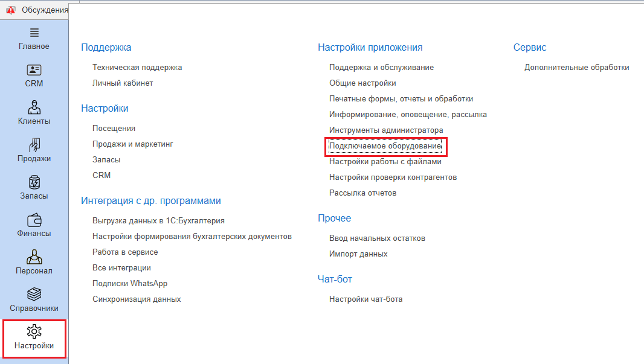Open the Финансы wallet icon

(x=34, y=220)
